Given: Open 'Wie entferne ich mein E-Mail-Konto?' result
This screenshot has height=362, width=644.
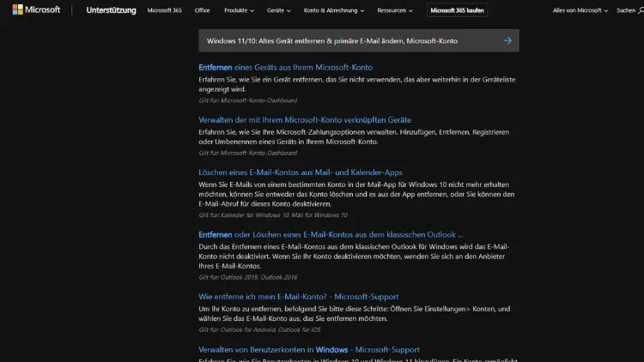Looking at the screenshot, I should [299, 297].
